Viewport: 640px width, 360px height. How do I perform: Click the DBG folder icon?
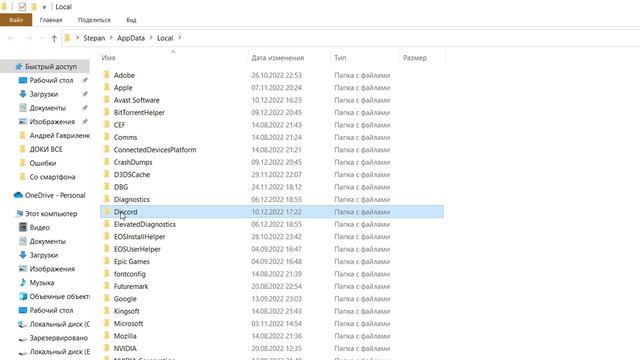pos(107,187)
